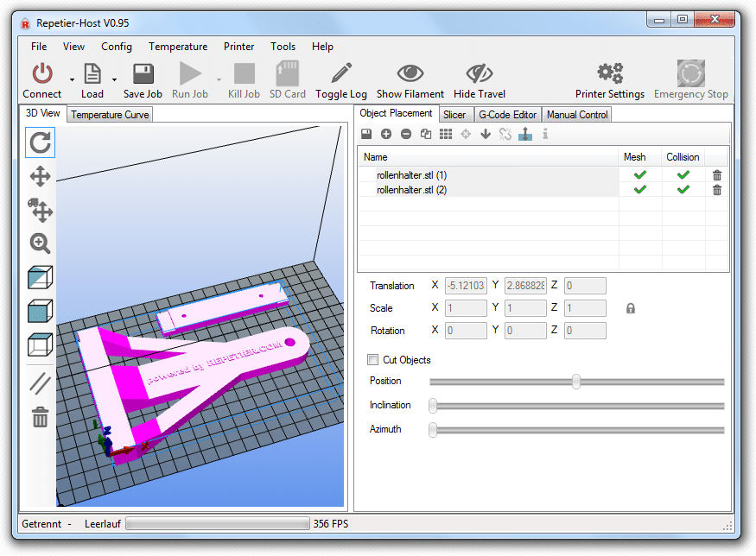
Task: Switch to the G-Code Editor tab
Action: (508, 115)
